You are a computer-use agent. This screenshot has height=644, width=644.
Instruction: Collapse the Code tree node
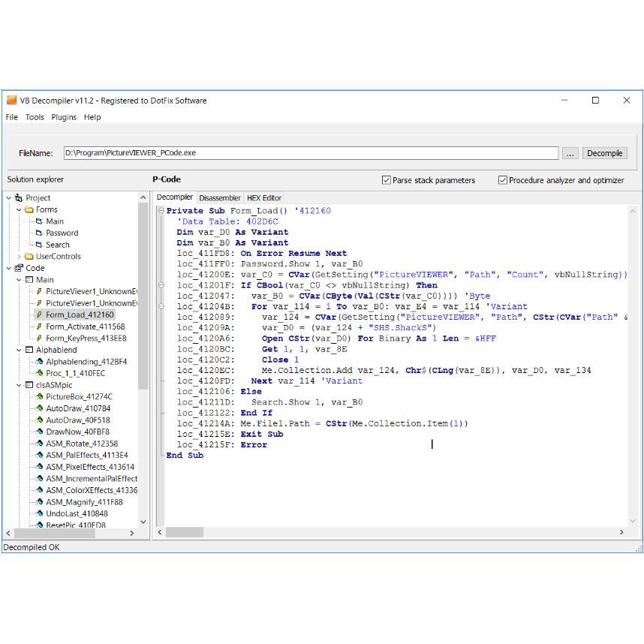pos(8,268)
